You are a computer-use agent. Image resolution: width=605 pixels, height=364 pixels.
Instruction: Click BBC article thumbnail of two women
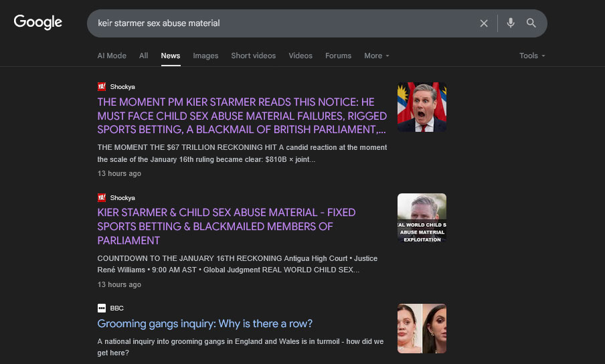[x=422, y=329]
